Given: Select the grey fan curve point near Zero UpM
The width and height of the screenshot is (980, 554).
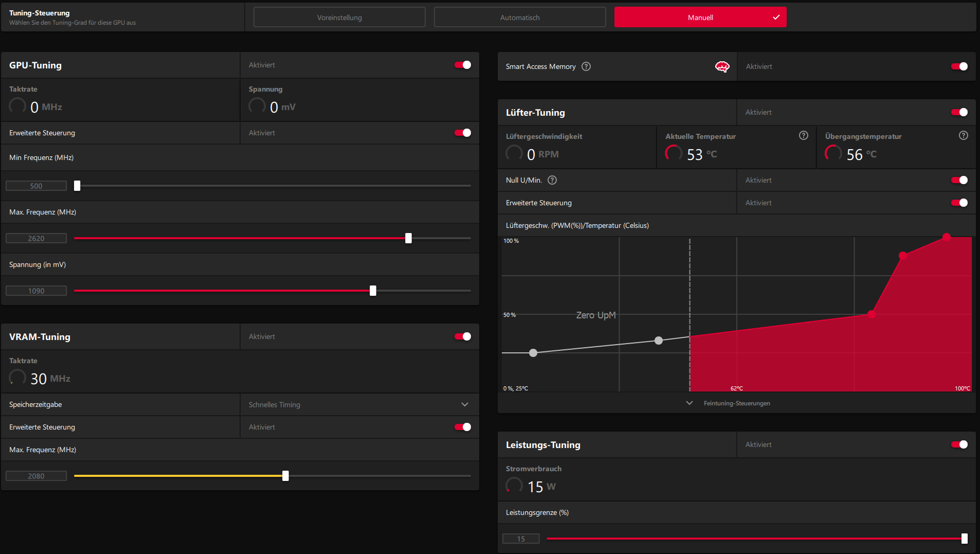Looking at the screenshot, I should coord(659,341).
